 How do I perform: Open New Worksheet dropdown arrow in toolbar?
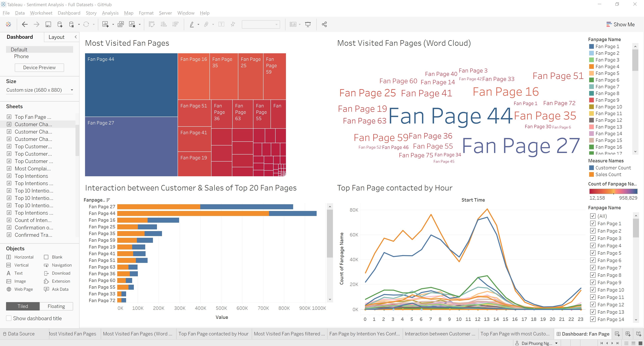[x=113, y=24]
